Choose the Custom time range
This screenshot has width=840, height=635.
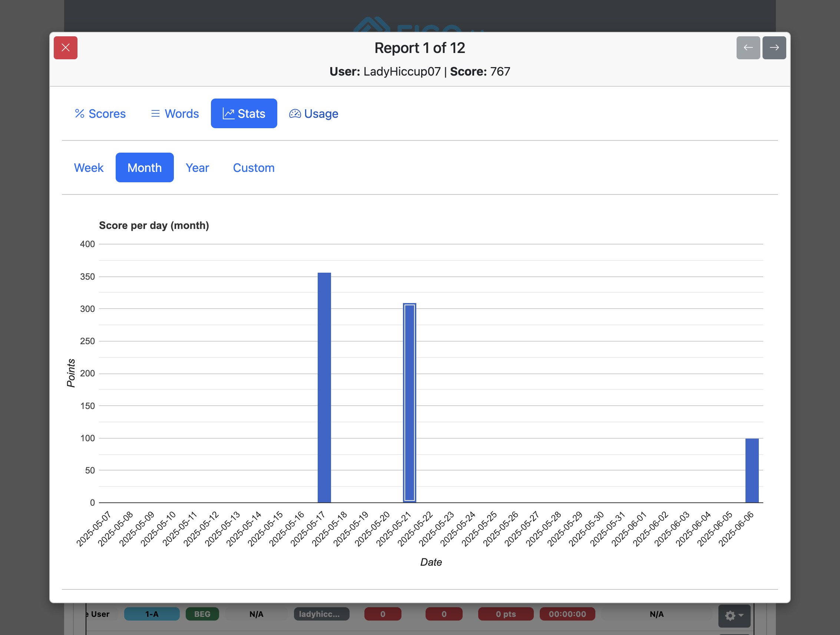pos(254,168)
